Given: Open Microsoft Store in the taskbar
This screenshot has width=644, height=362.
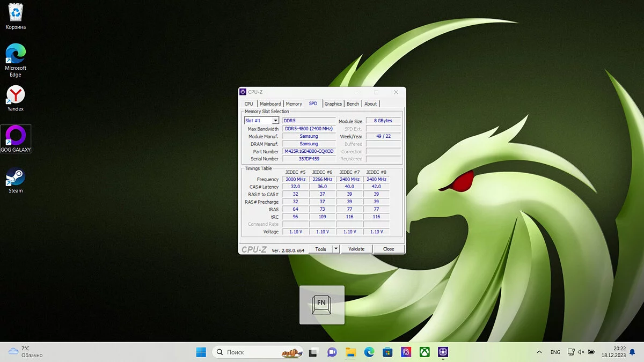Looking at the screenshot, I should point(387,352).
